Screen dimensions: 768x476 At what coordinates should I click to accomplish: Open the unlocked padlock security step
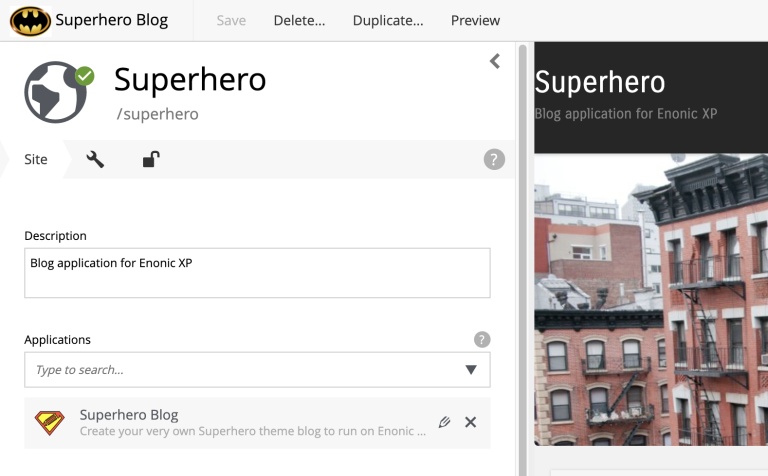[150, 159]
